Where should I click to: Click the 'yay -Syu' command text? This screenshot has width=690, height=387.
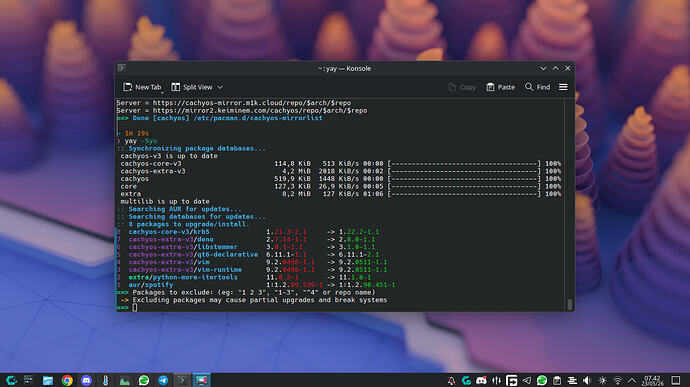(x=141, y=141)
